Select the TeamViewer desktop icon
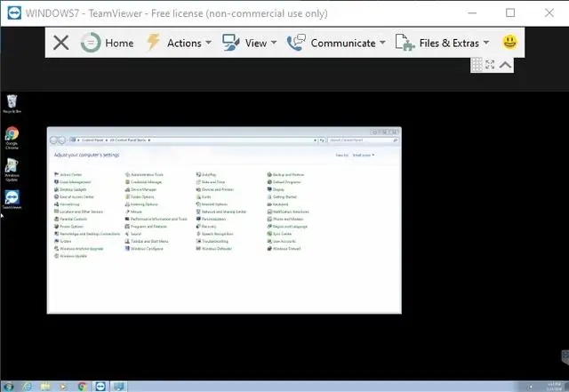The width and height of the screenshot is (569, 392). 12,200
